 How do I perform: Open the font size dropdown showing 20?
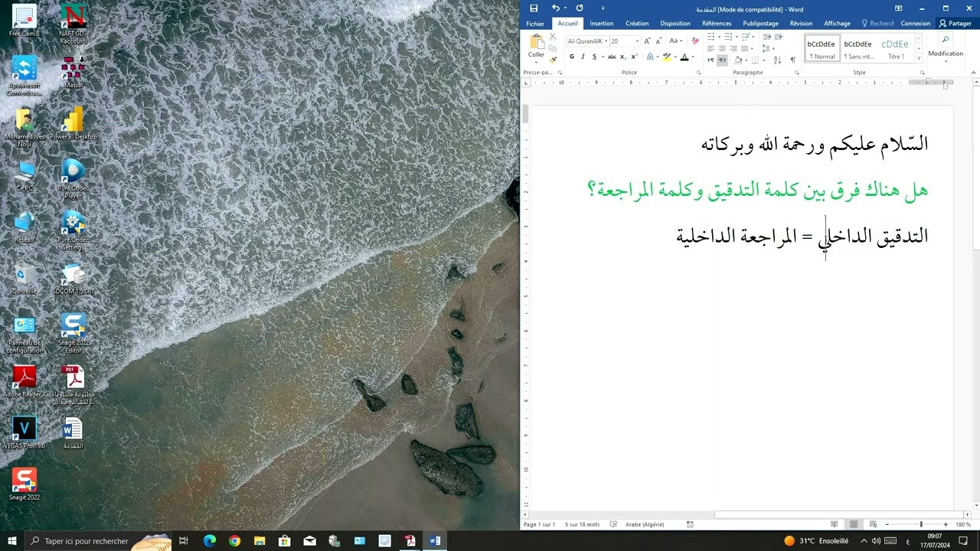tap(637, 41)
